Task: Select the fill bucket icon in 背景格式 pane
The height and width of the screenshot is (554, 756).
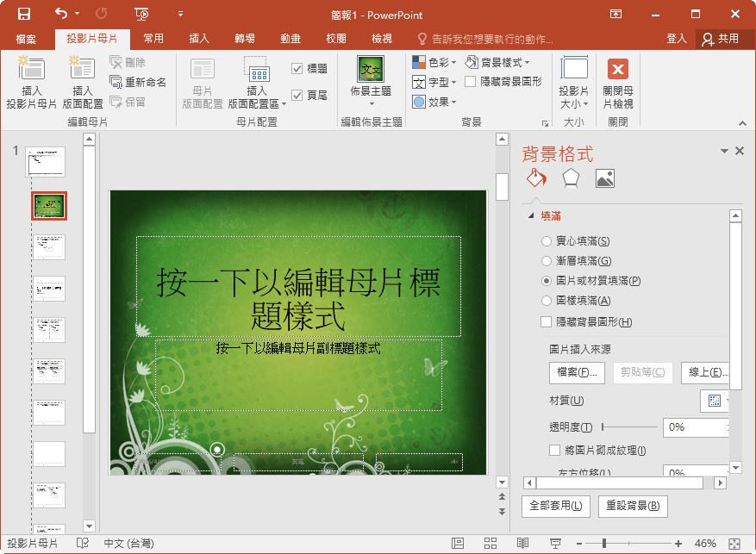Action: pyautogui.click(x=536, y=177)
